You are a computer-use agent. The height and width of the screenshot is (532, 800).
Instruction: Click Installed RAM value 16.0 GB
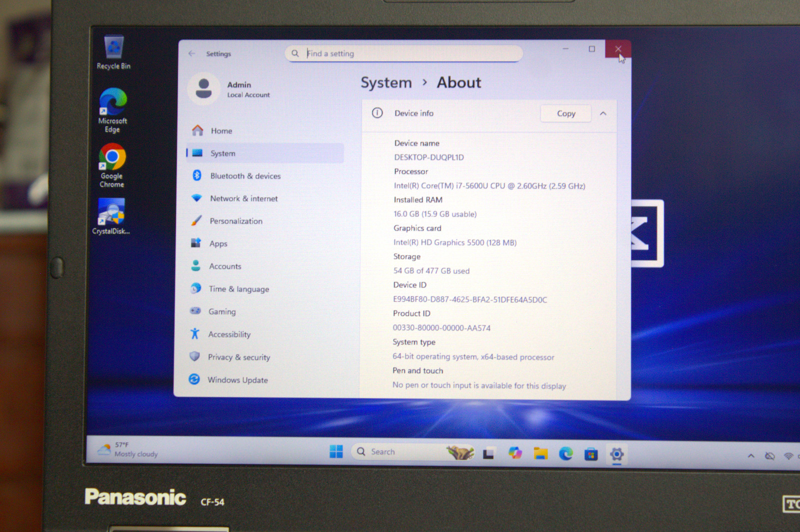point(435,214)
